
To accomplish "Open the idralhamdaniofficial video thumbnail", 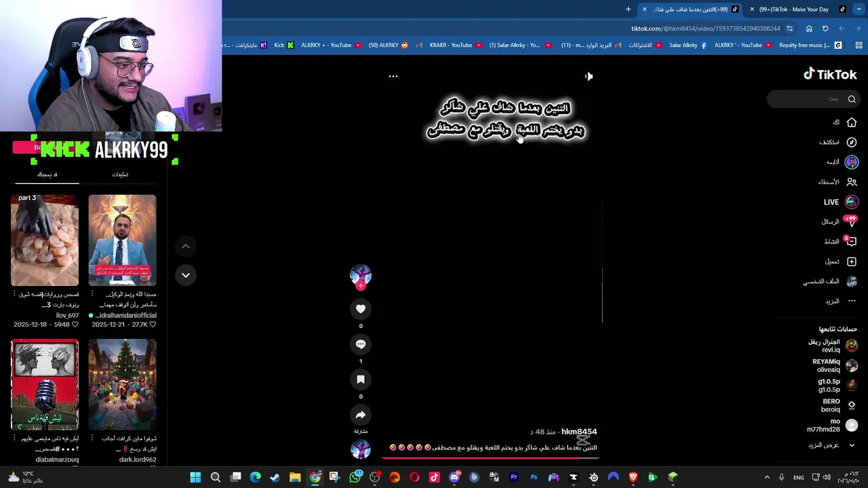I will [122, 240].
